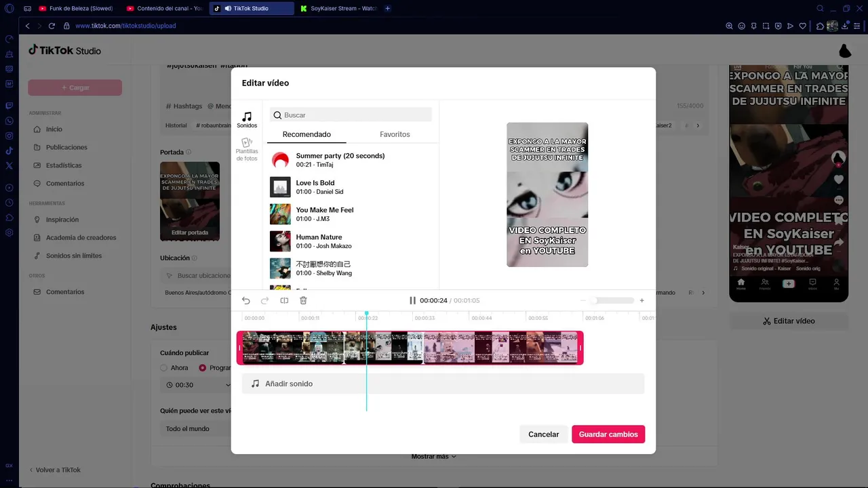Open the Sonidos panel
The image size is (868, 488).
tap(247, 120)
